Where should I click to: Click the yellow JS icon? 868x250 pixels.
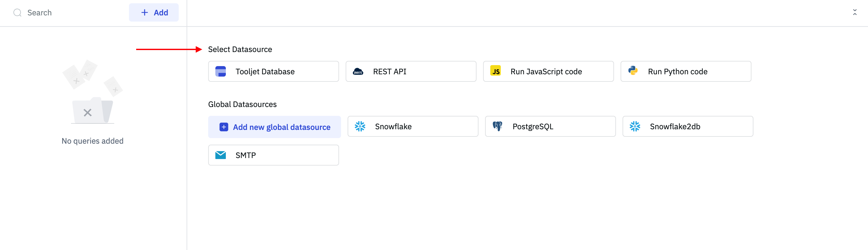[x=495, y=71]
